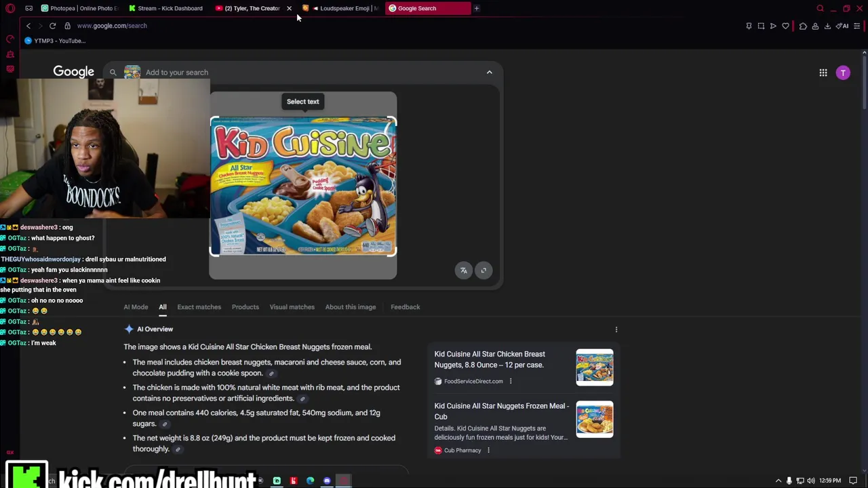The width and height of the screenshot is (868, 488).
Task: Open the player send icon in toolbar
Action: click(773, 26)
